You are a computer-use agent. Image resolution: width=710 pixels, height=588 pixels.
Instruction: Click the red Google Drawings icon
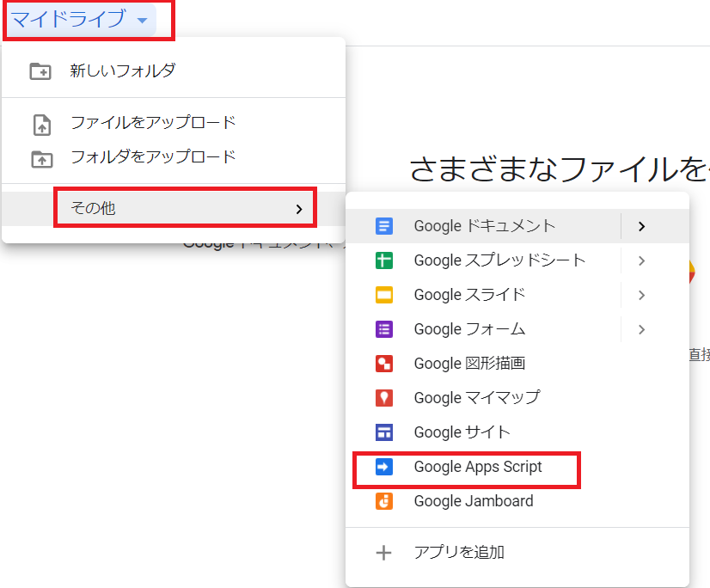click(384, 364)
